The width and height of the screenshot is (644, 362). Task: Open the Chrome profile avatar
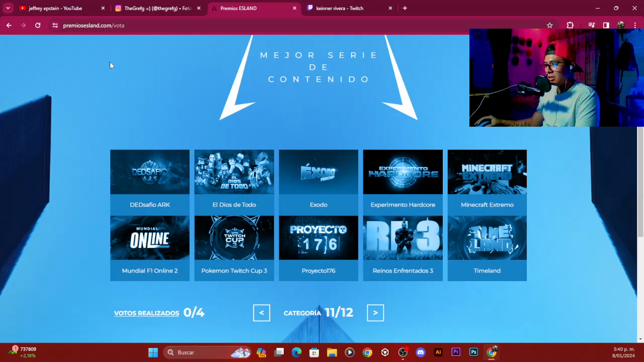pyautogui.click(x=621, y=25)
